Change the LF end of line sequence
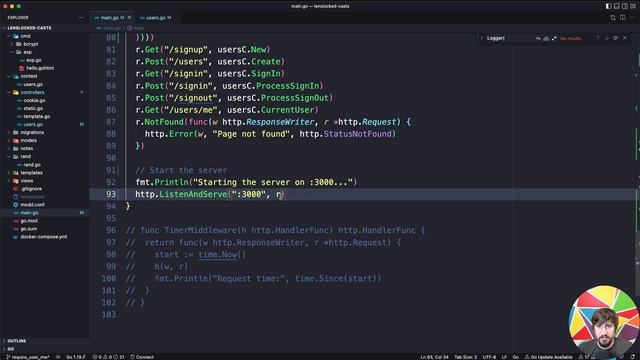The width and height of the screenshot is (640, 360). pos(504,357)
